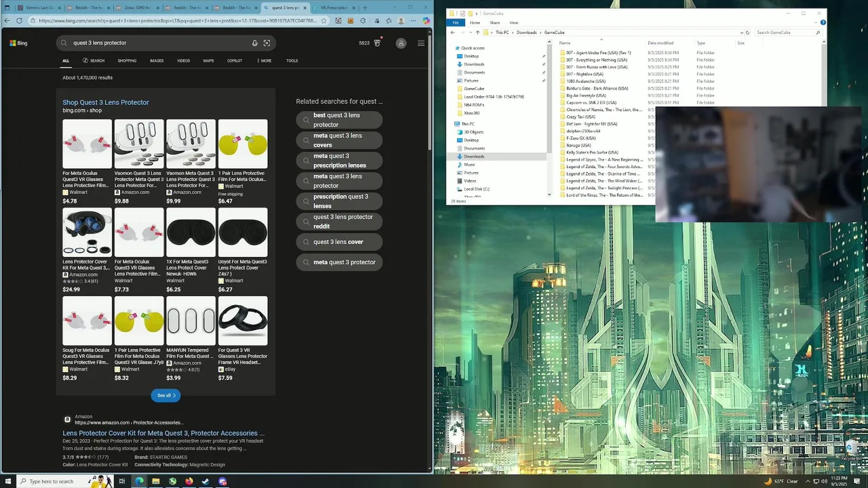The width and height of the screenshot is (868, 488).
Task: Expand the MORE menu in Bing
Action: coord(264,60)
